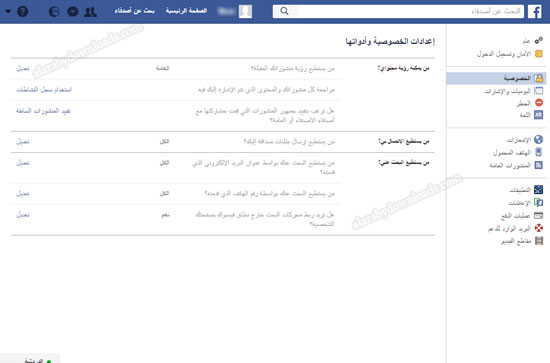Image resolution: width=550 pixels, height=363 pixels.
Task: Click the search engines linking question text
Action: [x=265, y=219]
